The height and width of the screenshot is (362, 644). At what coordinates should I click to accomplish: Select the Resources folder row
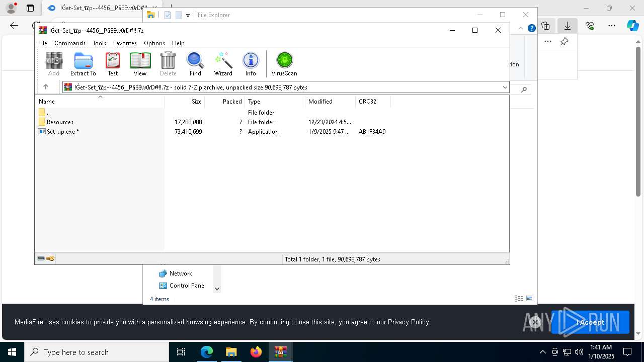tap(272, 122)
